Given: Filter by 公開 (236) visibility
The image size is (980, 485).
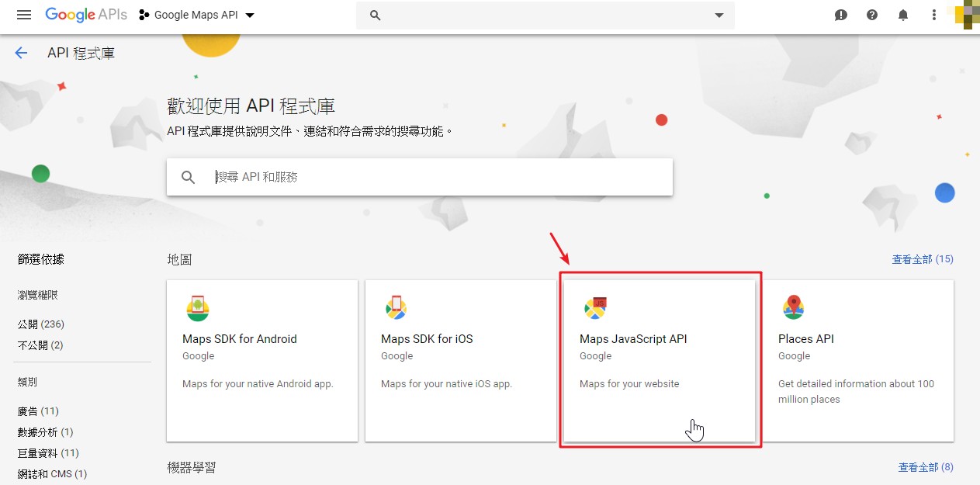Looking at the screenshot, I should (40, 324).
